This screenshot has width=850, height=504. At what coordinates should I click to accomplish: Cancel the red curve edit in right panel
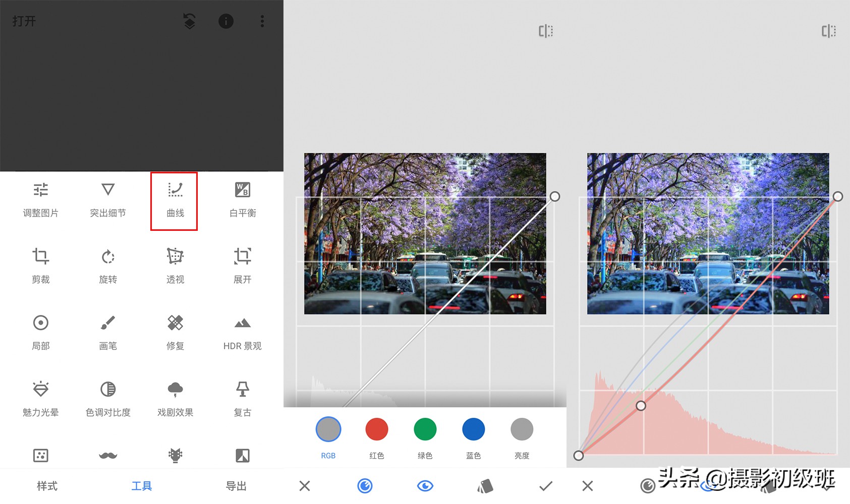click(x=588, y=486)
